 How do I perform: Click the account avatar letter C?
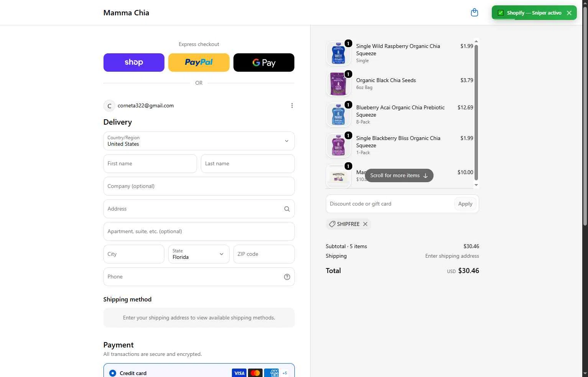pyautogui.click(x=109, y=106)
